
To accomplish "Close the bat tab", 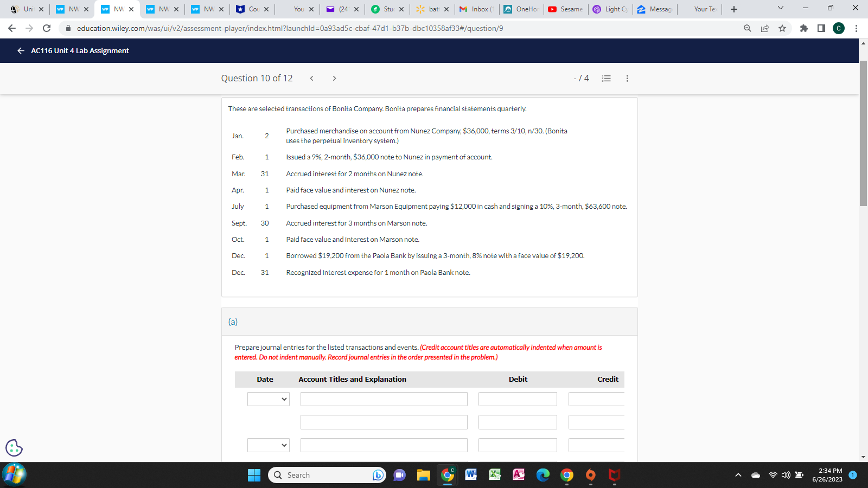I will (446, 9).
